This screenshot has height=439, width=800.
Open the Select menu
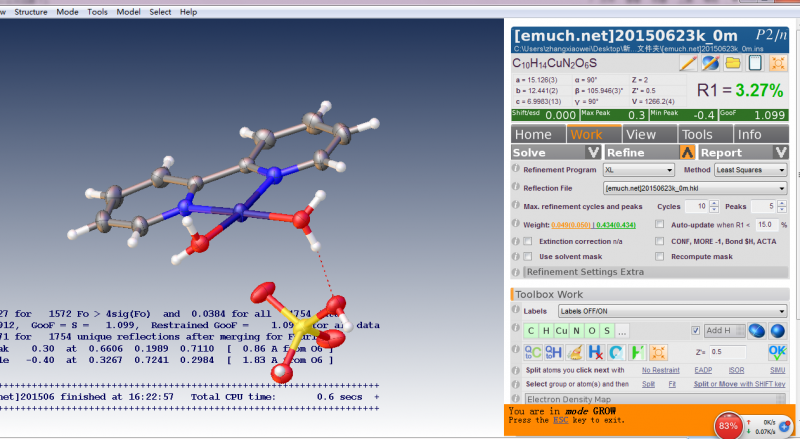(160, 12)
